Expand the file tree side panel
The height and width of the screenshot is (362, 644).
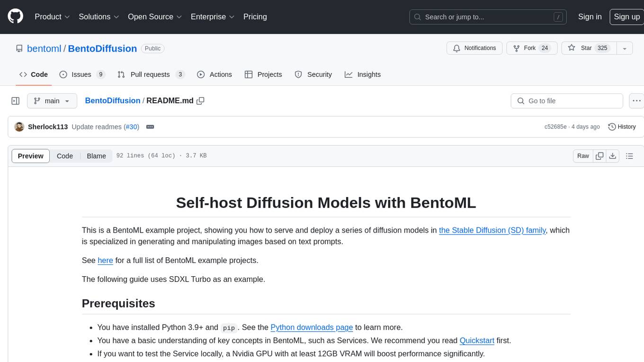[x=16, y=101]
